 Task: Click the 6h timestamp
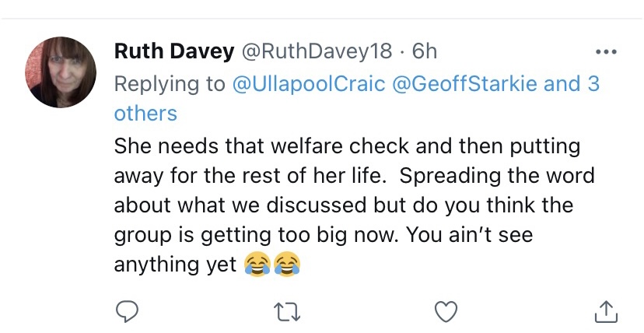425,52
